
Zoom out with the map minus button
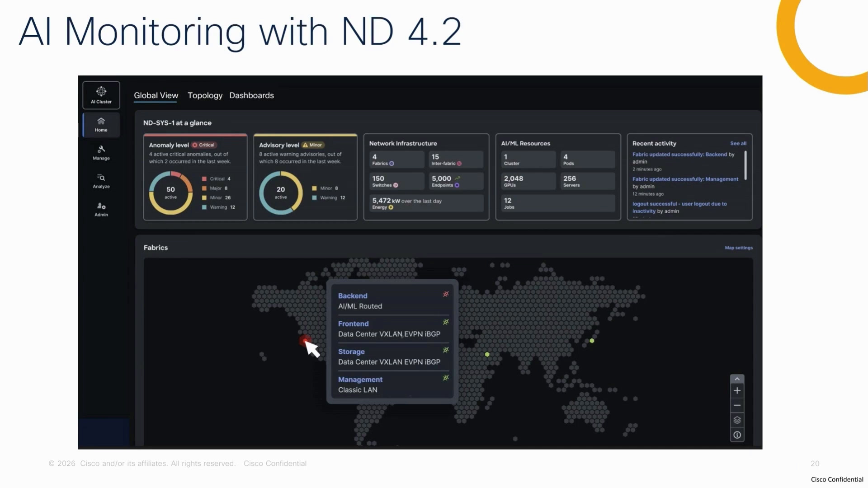[x=737, y=405]
